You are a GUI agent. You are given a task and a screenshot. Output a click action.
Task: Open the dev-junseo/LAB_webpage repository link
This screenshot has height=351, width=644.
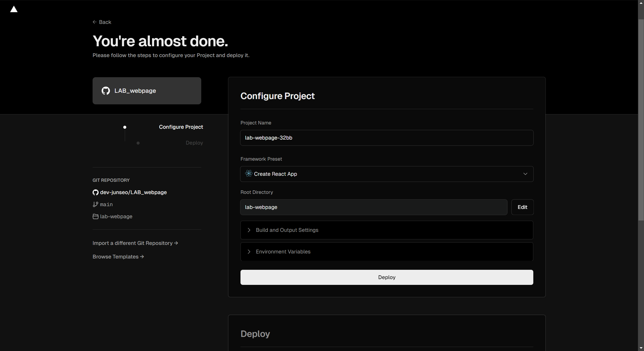133,192
